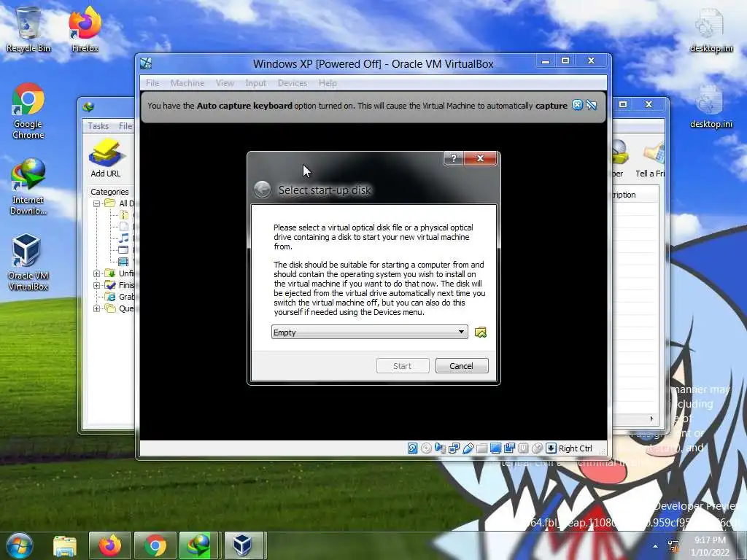Open the taskbar clock showing 9:17 PM
Image resolution: width=747 pixels, height=560 pixels.
(x=710, y=546)
